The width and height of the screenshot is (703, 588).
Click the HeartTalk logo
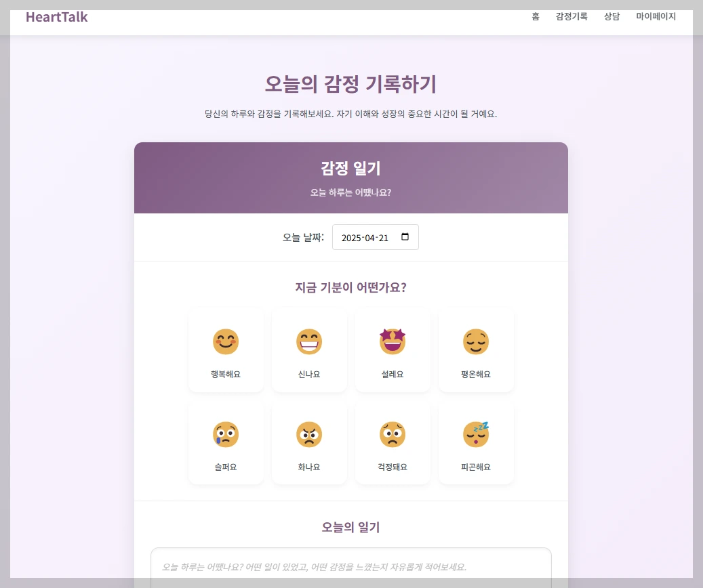[56, 17]
